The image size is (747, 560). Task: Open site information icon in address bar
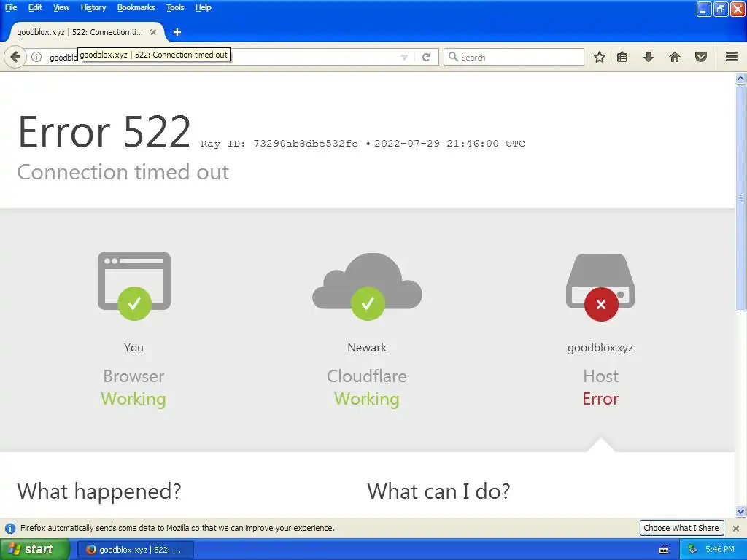click(x=36, y=57)
